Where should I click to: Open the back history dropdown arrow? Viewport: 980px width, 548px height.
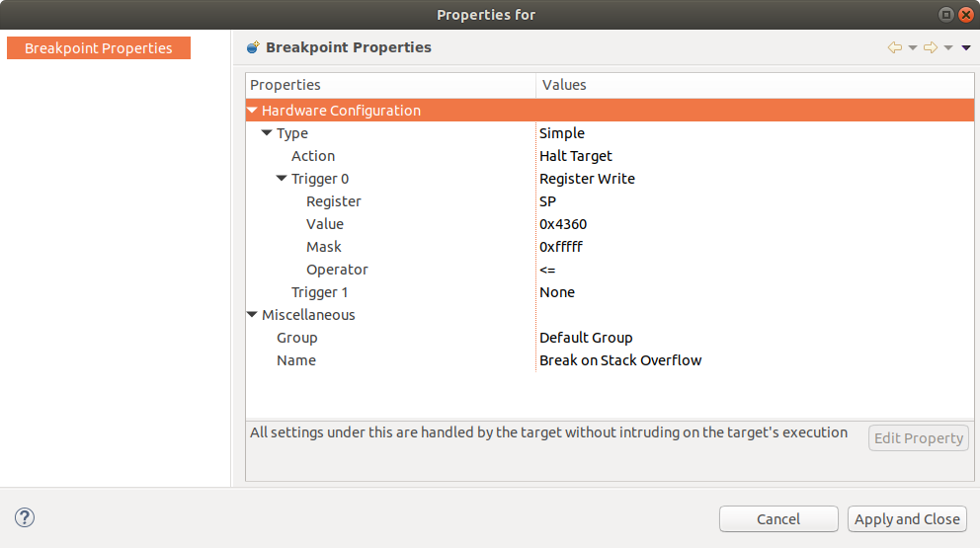pos(913,47)
